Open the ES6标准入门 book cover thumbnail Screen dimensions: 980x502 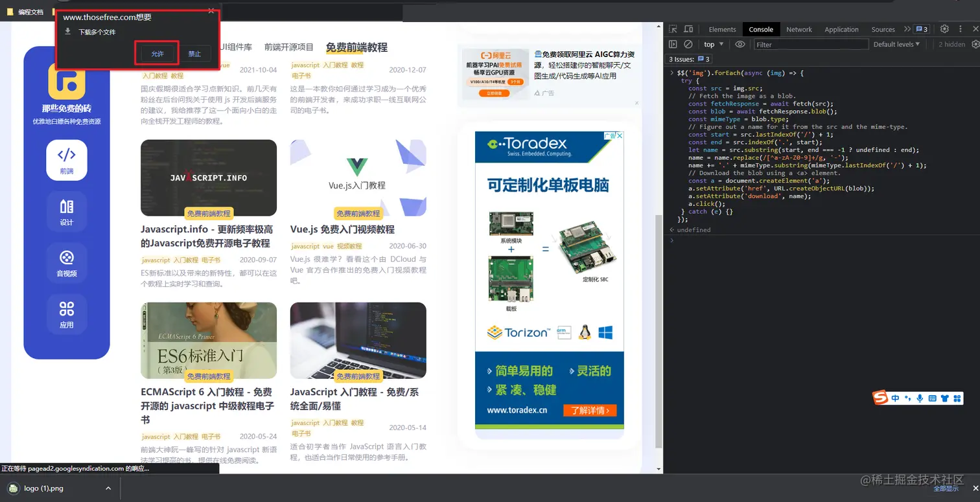209,341
